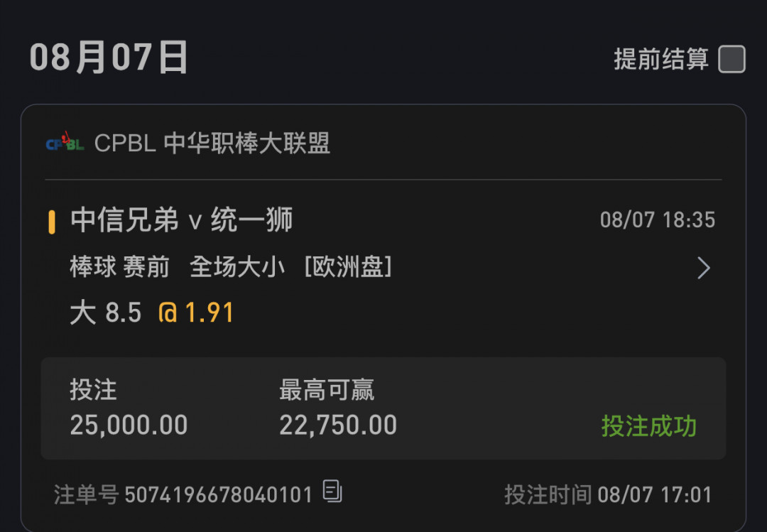This screenshot has width=767, height=532.
Task: Select the 提前结算 label text
Action: (661, 59)
